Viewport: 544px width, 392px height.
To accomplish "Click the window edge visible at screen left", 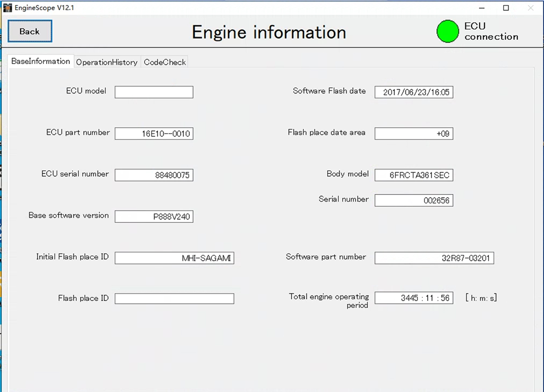I will (2, 190).
